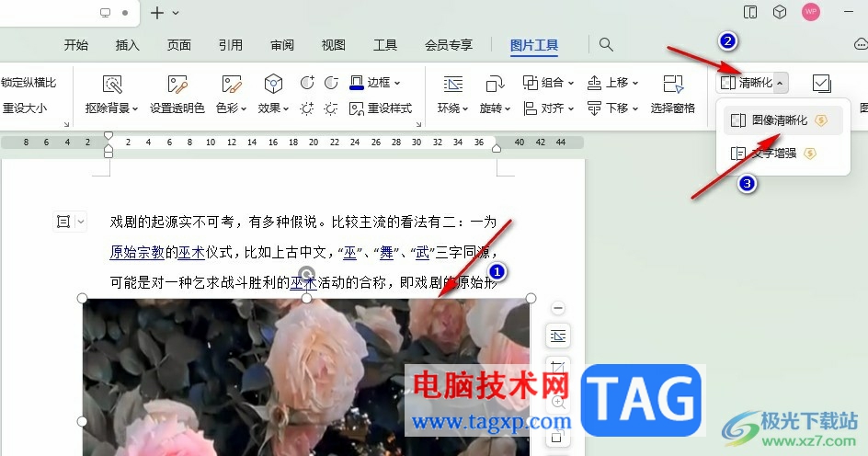Click the floating minus collapse icon beside image
Viewport: 868px width, 456px height.
(558, 308)
